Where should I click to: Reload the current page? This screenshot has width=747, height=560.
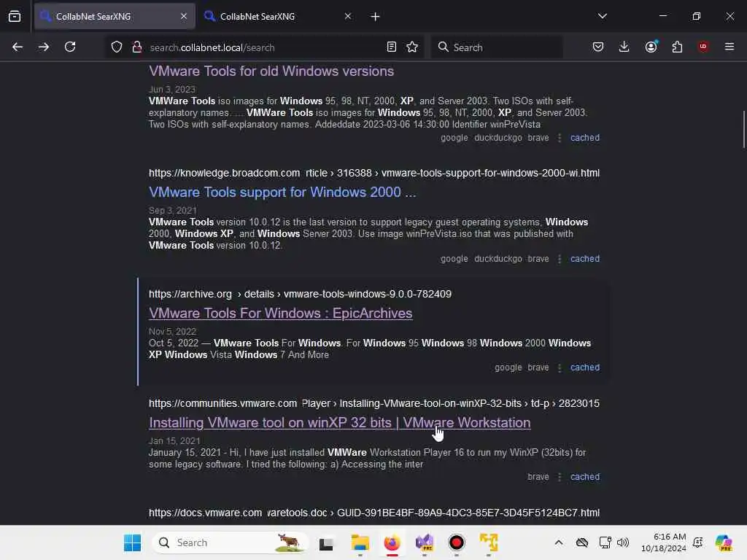[70, 47]
